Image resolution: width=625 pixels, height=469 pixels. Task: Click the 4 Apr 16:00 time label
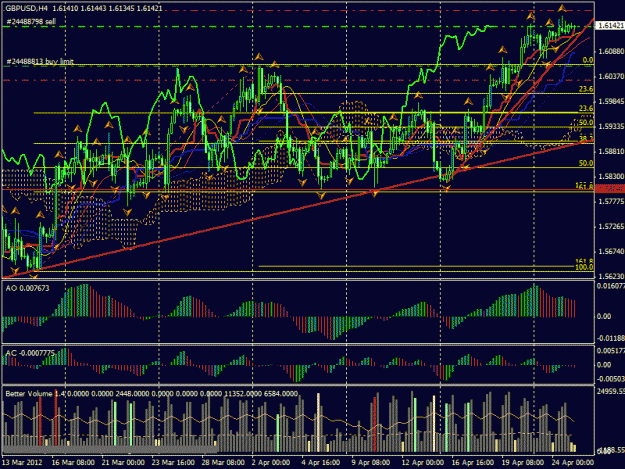(x=320, y=462)
